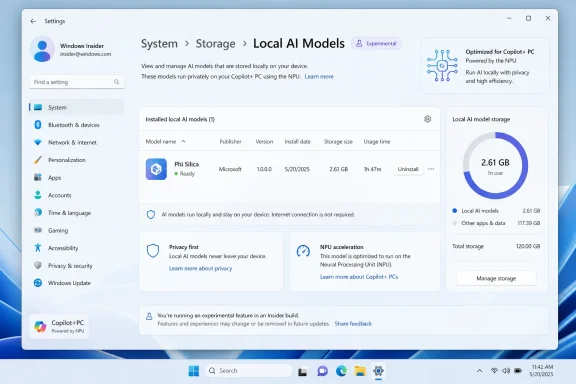Viewport: 576px width, 384px height.
Task: Click the NPU acceleration gauge icon
Action: click(303, 251)
